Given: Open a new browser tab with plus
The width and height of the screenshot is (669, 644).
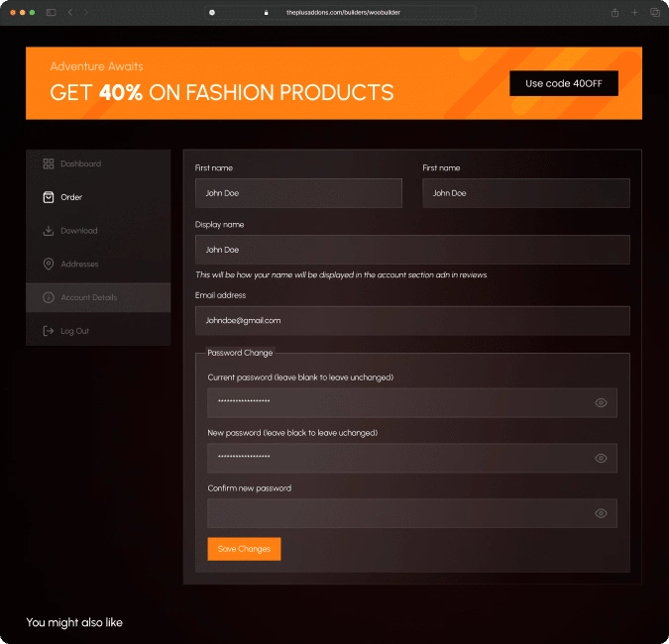Looking at the screenshot, I should (634, 12).
